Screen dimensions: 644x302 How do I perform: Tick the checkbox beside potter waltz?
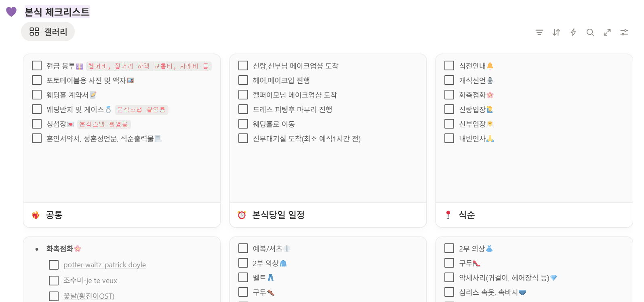tap(53, 264)
